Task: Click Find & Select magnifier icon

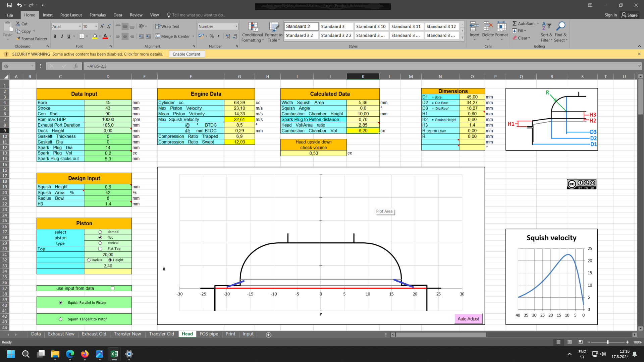Action: (560, 26)
